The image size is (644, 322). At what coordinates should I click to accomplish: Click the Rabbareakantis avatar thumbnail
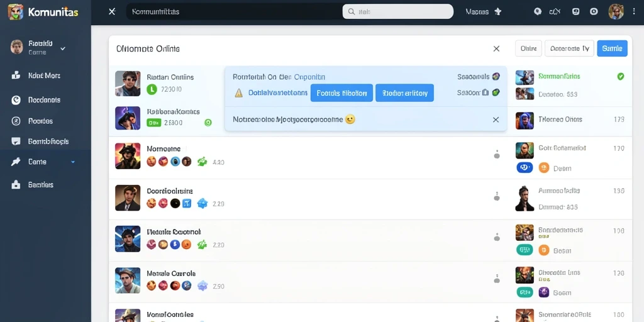click(x=128, y=118)
